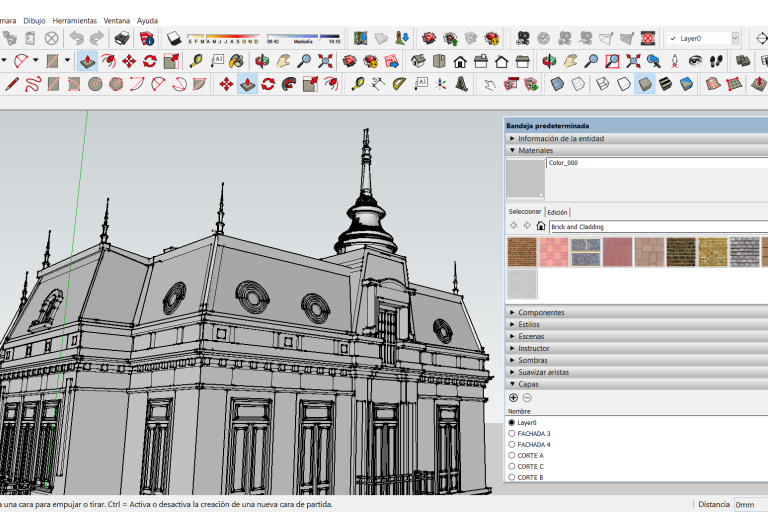This screenshot has width=768, height=512.
Task: Switch to Wireframe face style
Action: pos(602,84)
